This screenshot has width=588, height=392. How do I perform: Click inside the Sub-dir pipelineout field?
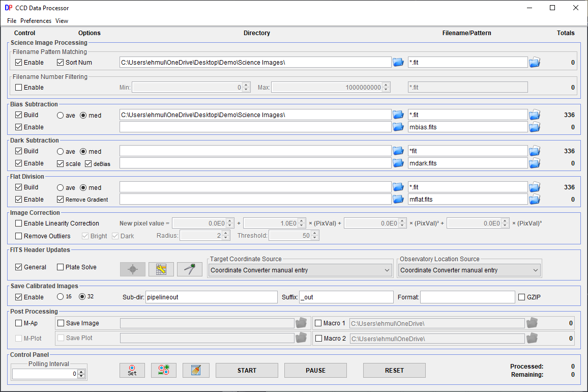pyautogui.click(x=212, y=297)
